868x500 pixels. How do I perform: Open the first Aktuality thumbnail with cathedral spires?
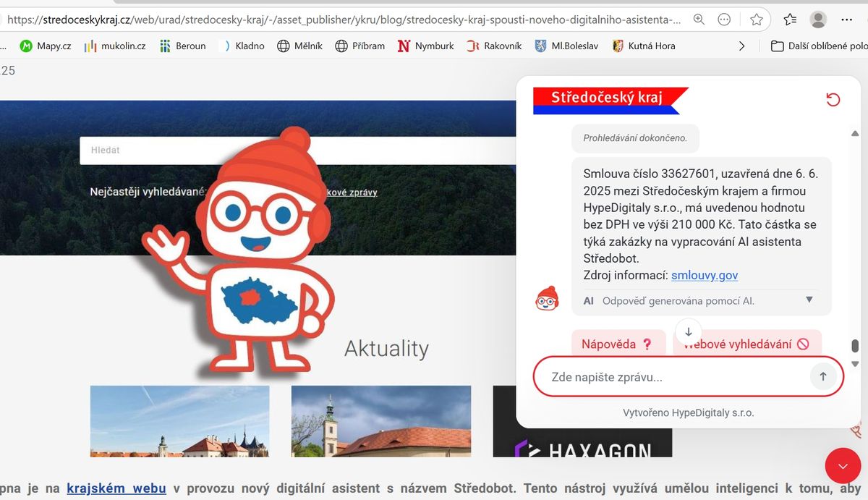180,421
